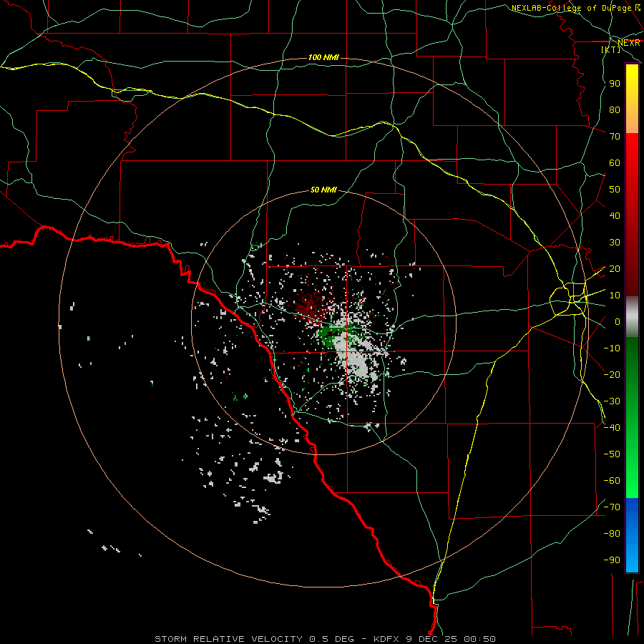Click the 90 value on the velocity scale

pos(615,84)
